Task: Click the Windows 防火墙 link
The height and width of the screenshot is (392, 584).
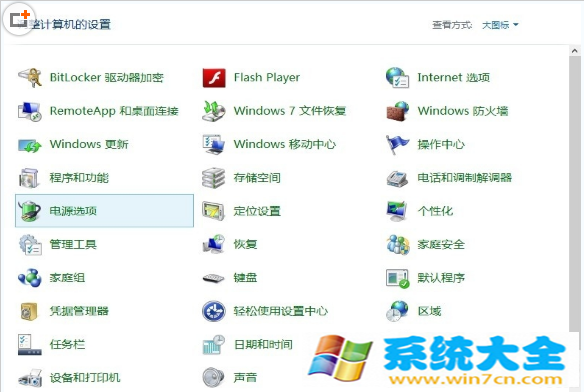Action: tap(463, 111)
